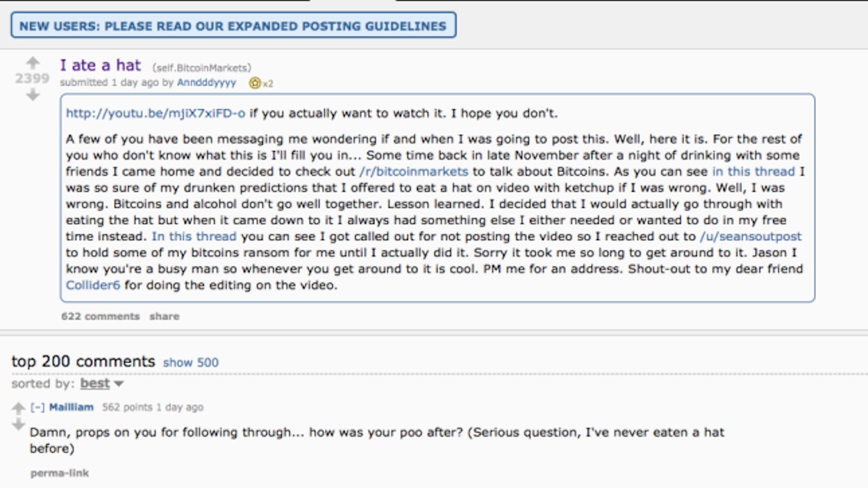Collapse Mailliam's comment with the [-] toggle
The height and width of the screenshot is (488, 868).
pos(37,407)
